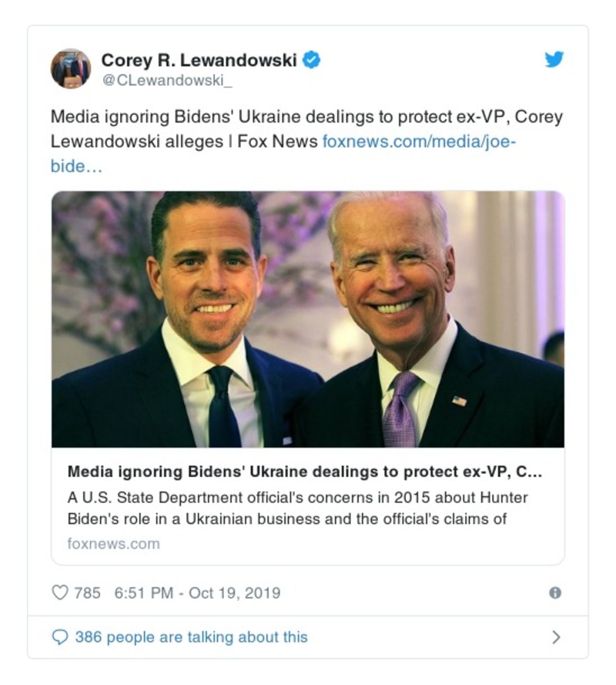The width and height of the screenshot is (616, 685).
Task: Click the display name Corey R. Lewandowski
Action: pyautogui.click(x=199, y=59)
